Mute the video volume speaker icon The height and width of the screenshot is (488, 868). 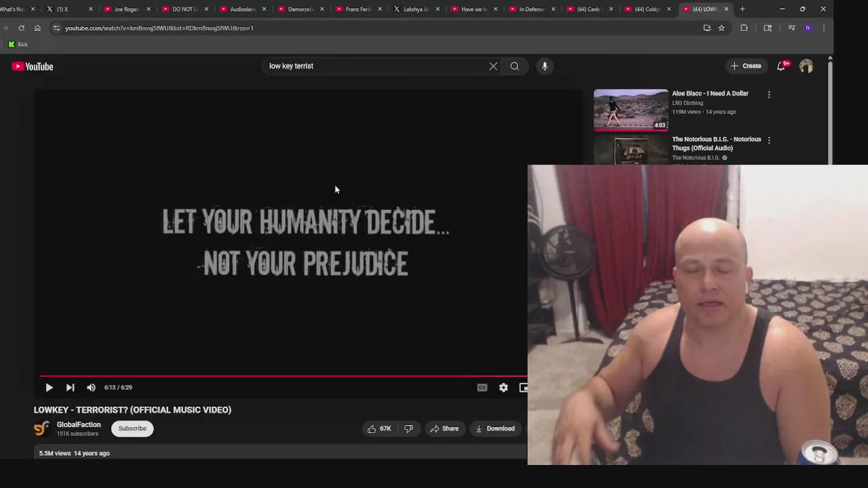pyautogui.click(x=91, y=388)
